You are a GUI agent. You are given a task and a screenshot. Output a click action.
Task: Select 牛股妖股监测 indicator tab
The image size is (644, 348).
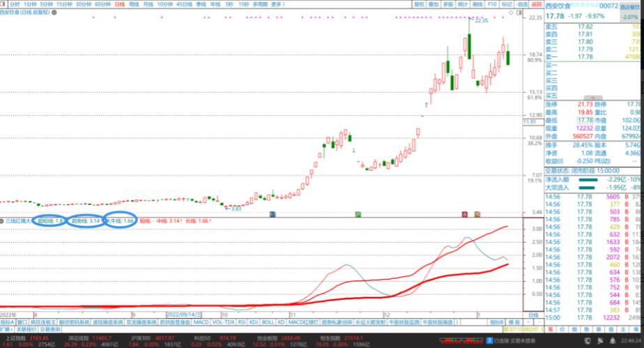pos(404,322)
